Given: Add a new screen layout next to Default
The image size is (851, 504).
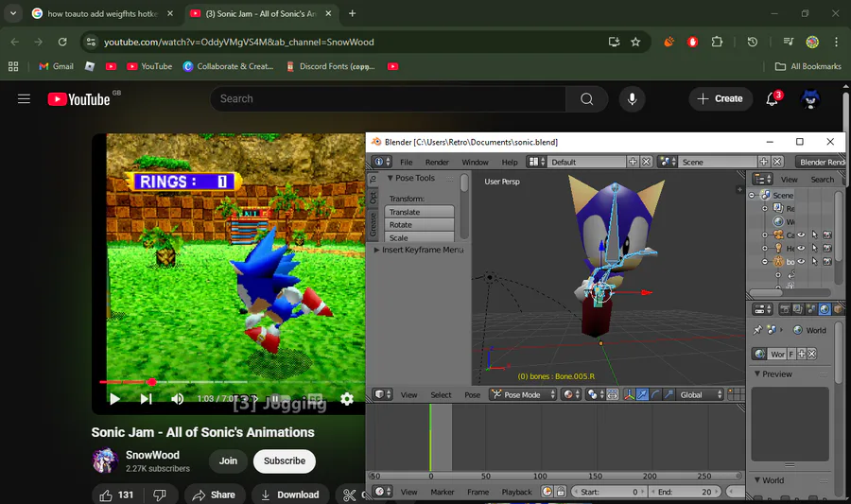Looking at the screenshot, I should (633, 162).
